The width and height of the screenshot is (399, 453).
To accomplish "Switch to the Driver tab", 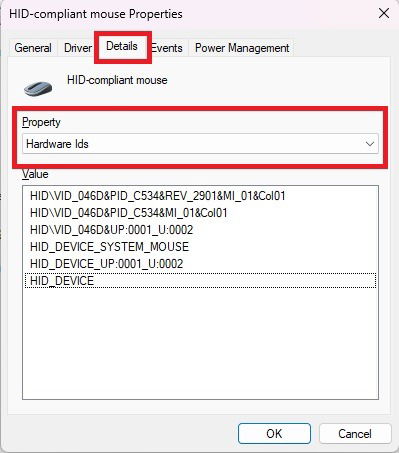I will tap(78, 48).
